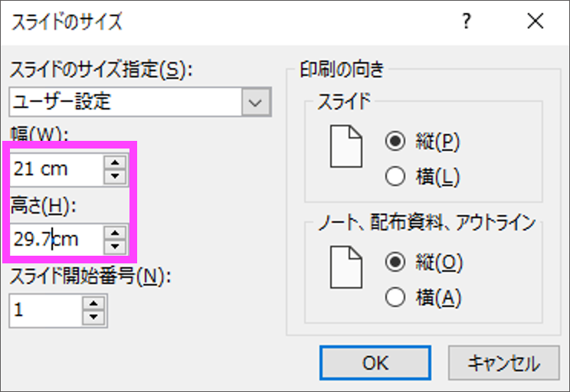Decrease width with the down arrow

[114, 176]
